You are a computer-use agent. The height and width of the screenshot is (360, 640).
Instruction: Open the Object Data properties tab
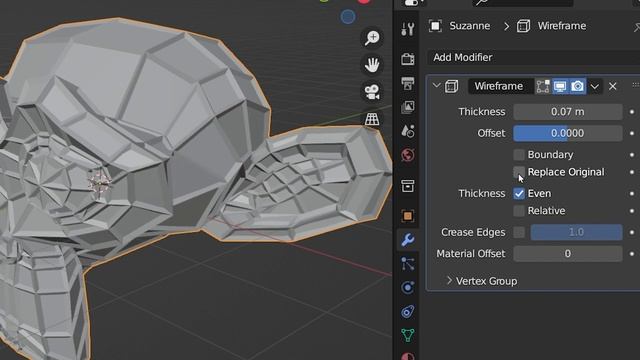[407, 336]
